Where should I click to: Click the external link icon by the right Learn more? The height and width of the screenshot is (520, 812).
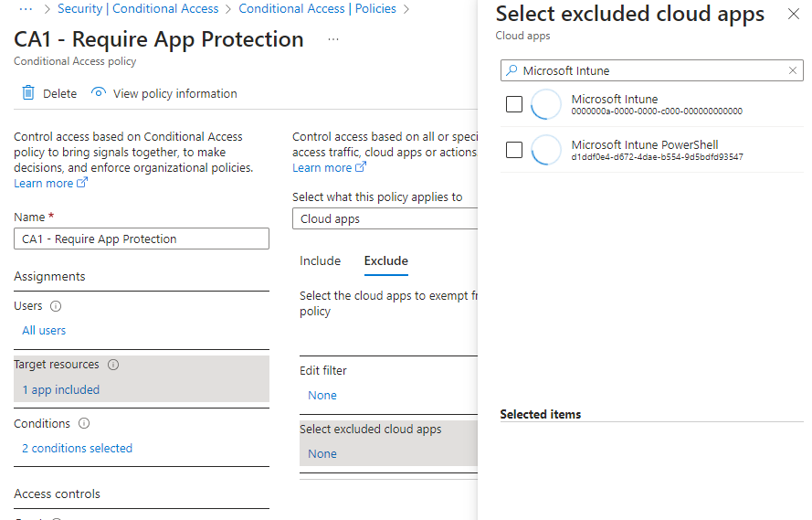pyautogui.click(x=361, y=167)
